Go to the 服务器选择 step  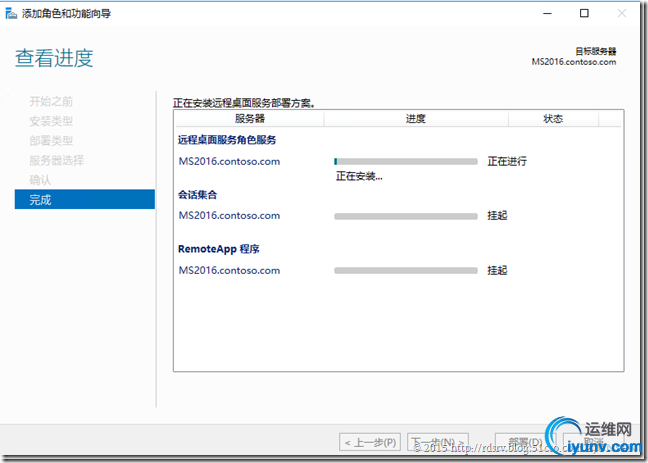(x=57, y=160)
